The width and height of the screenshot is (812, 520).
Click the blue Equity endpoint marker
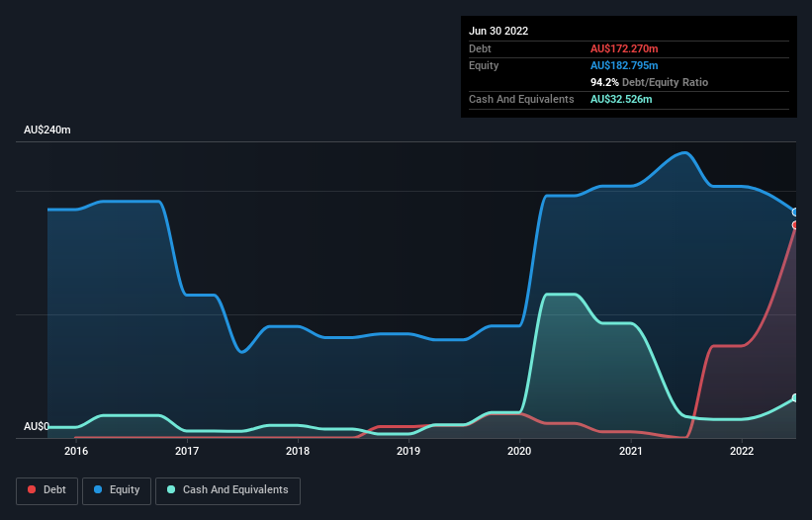pos(795,213)
